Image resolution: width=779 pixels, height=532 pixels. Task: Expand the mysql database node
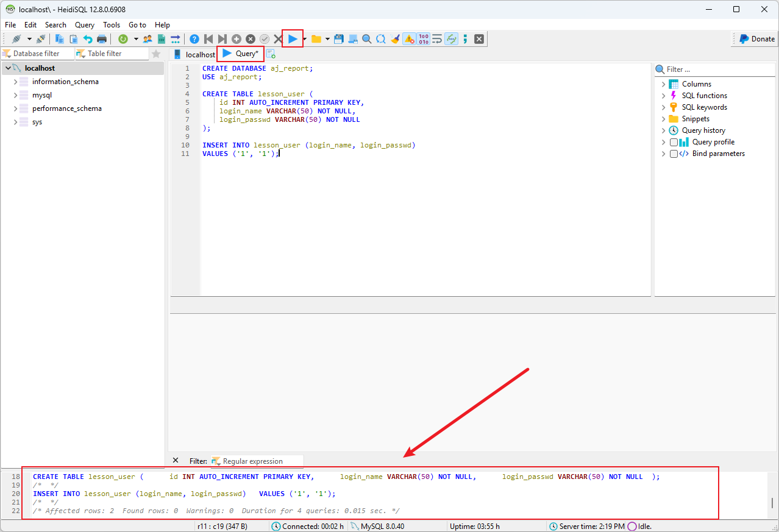point(15,95)
